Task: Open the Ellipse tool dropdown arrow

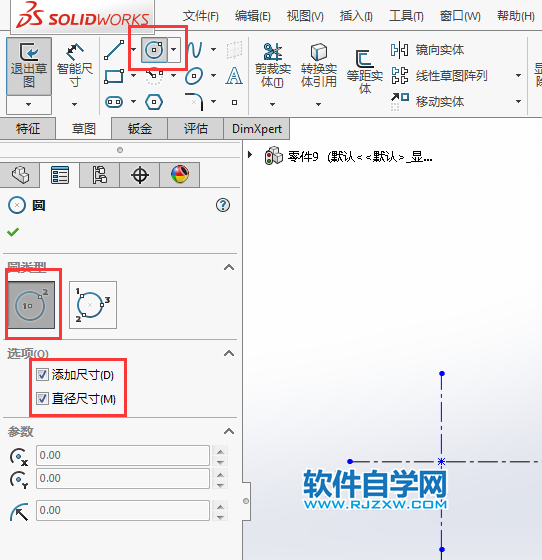Action: click(x=214, y=76)
